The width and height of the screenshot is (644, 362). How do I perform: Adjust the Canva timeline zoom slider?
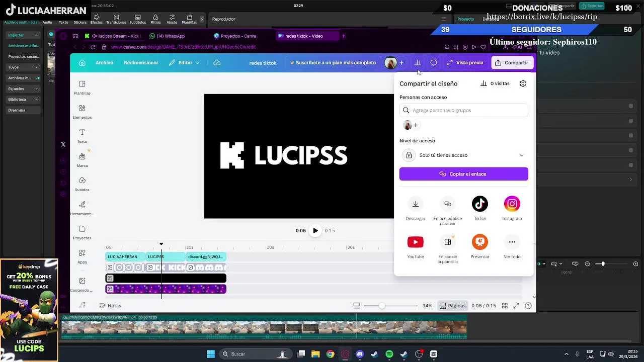[390, 306]
